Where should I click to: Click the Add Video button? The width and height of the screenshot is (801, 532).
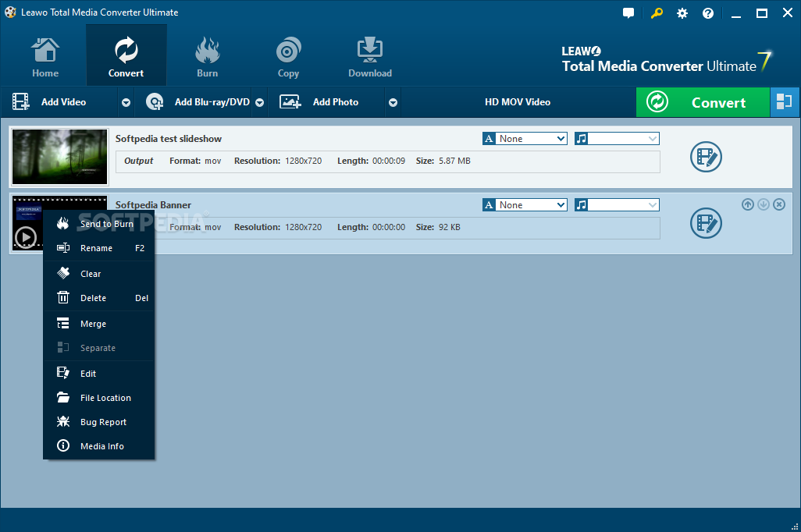[x=60, y=102]
